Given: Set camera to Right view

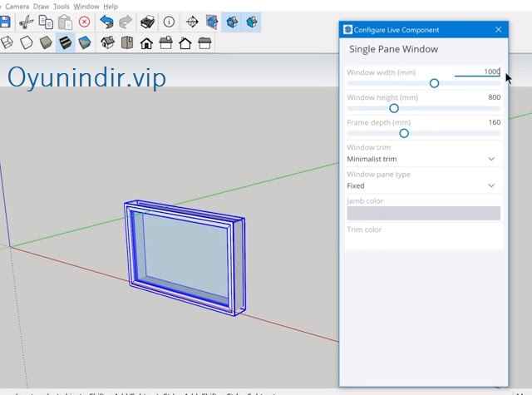Looking at the screenshot, I should pos(166,43).
